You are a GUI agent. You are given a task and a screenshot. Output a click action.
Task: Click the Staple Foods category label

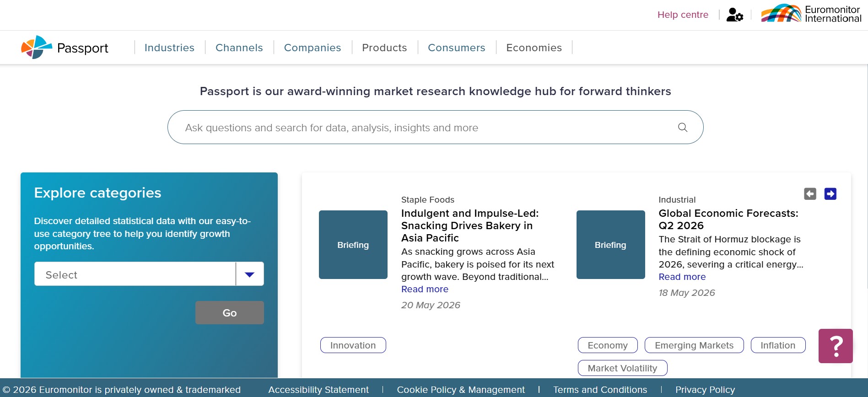tap(428, 199)
